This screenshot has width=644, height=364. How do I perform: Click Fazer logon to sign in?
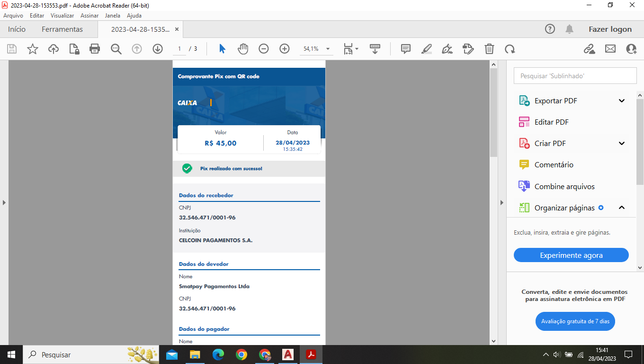click(x=610, y=29)
